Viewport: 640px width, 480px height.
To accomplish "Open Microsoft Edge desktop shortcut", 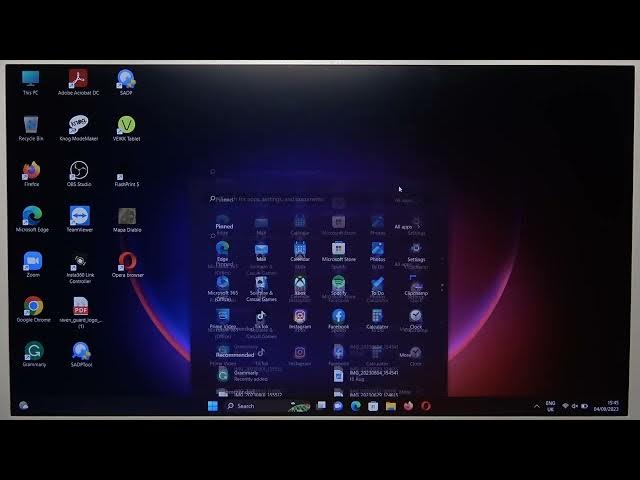I will click(x=32, y=219).
